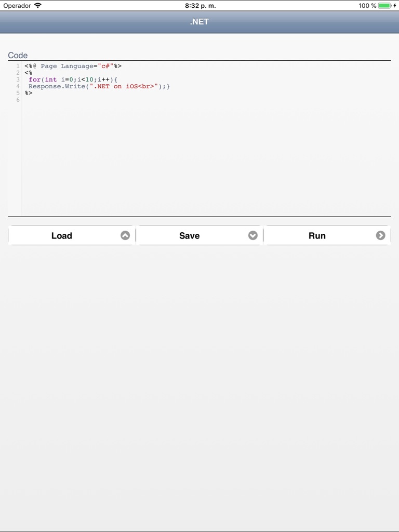399x532 pixels.
Task: Tap the 8:32 p. m. clock
Action: click(200, 6)
